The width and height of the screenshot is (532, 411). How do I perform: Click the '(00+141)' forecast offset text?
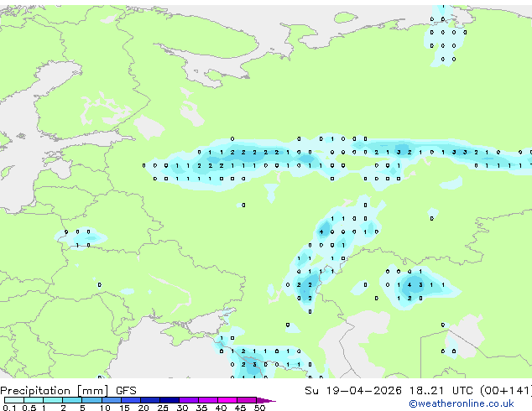pos(505,391)
